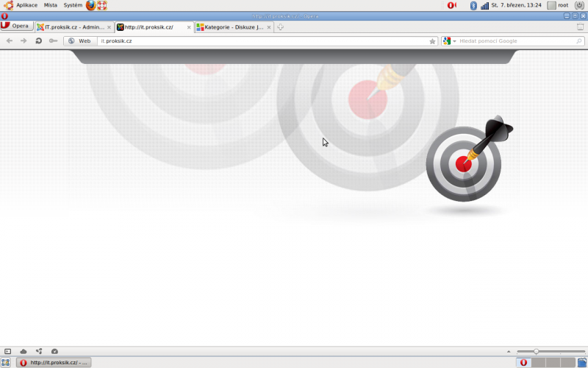Click the Opera Link cloud icon
Viewport: 588px width, 368px height.
(23, 352)
